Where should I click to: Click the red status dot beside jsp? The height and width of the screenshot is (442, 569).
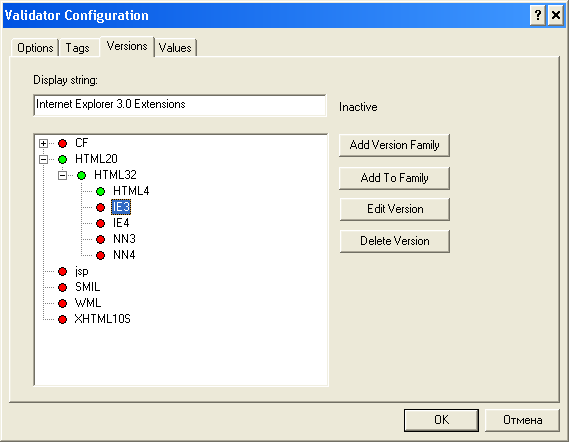coord(62,271)
